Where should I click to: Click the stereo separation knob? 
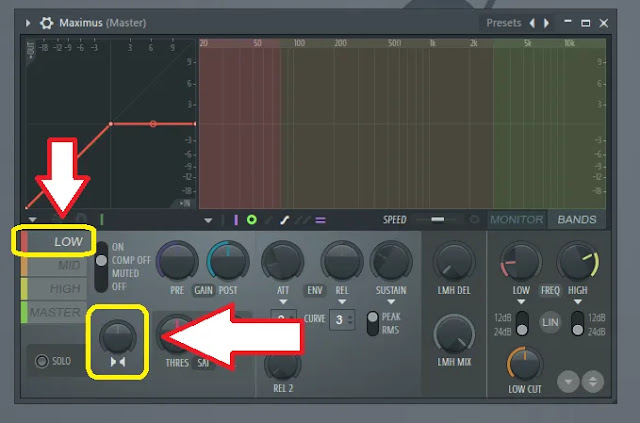118,337
